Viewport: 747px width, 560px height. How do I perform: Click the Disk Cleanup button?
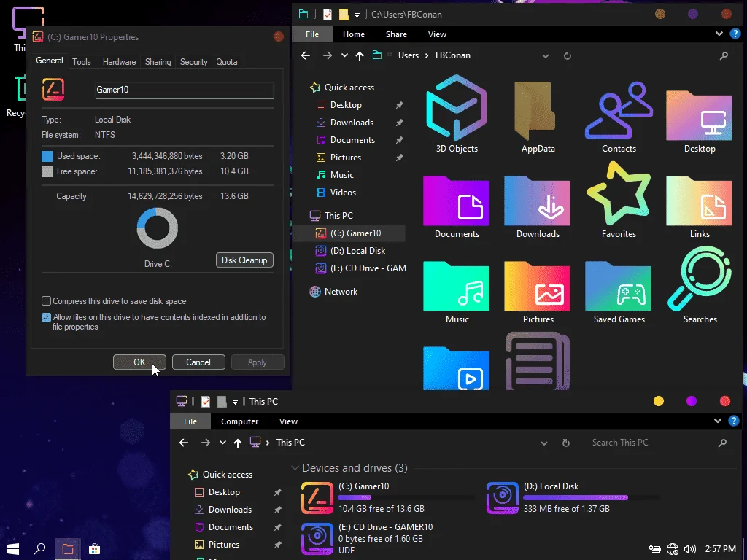[x=244, y=260]
